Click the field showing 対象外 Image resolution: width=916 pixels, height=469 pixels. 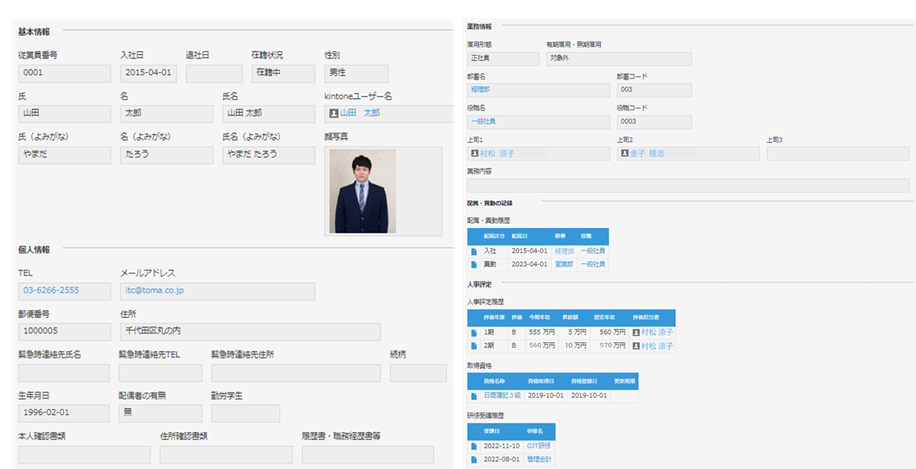pos(619,58)
